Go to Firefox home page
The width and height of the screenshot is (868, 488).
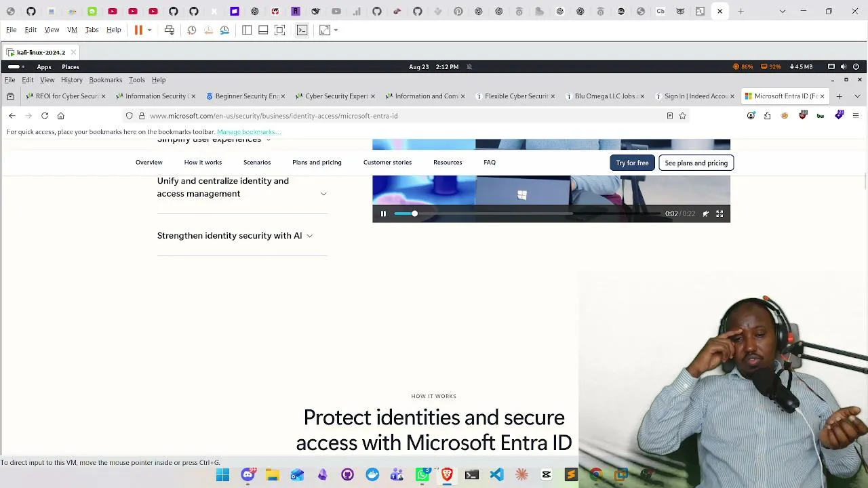pyautogui.click(x=60, y=116)
